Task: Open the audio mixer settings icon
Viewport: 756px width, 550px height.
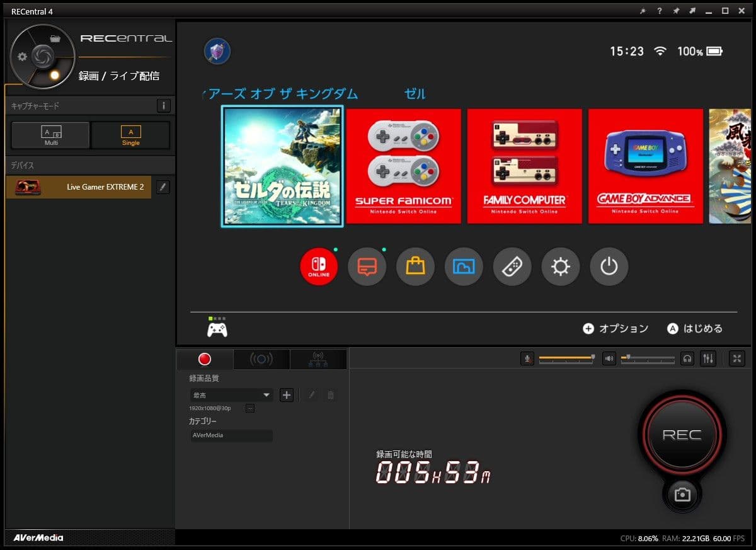Action: point(709,358)
